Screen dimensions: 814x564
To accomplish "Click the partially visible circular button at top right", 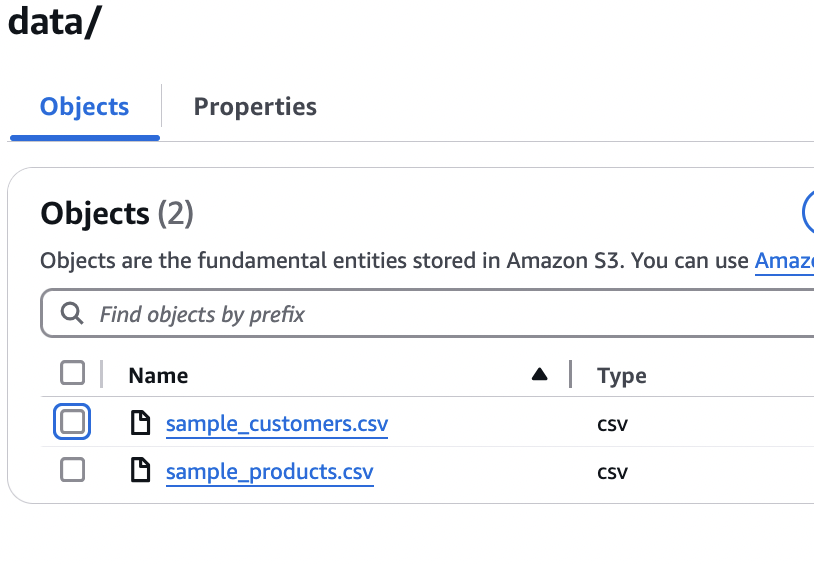I will click(x=808, y=212).
